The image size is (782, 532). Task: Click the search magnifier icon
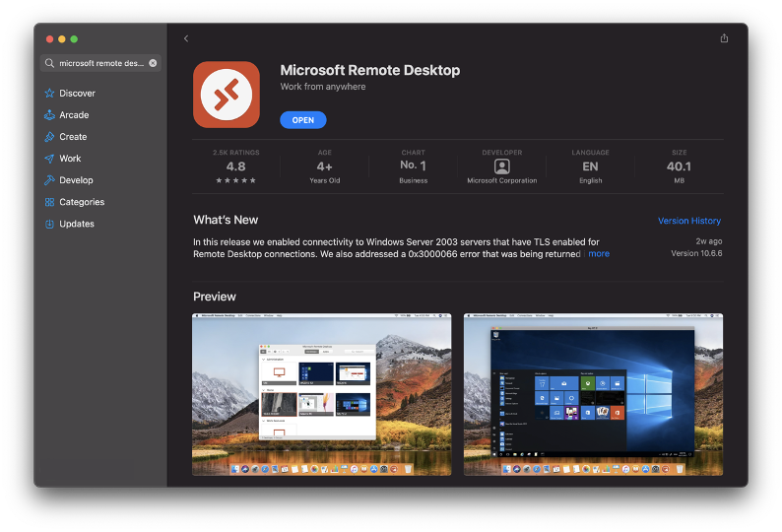pos(49,63)
